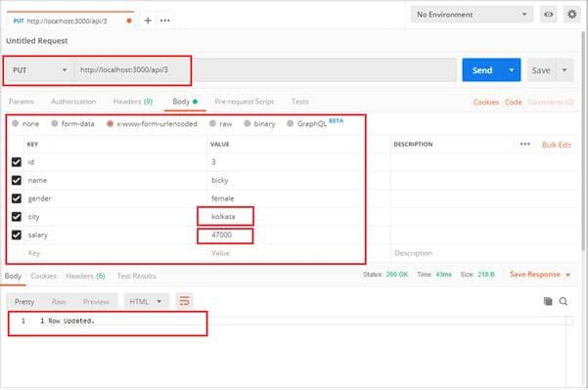
Task: Switch response view to Raw
Action: (59, 302)
